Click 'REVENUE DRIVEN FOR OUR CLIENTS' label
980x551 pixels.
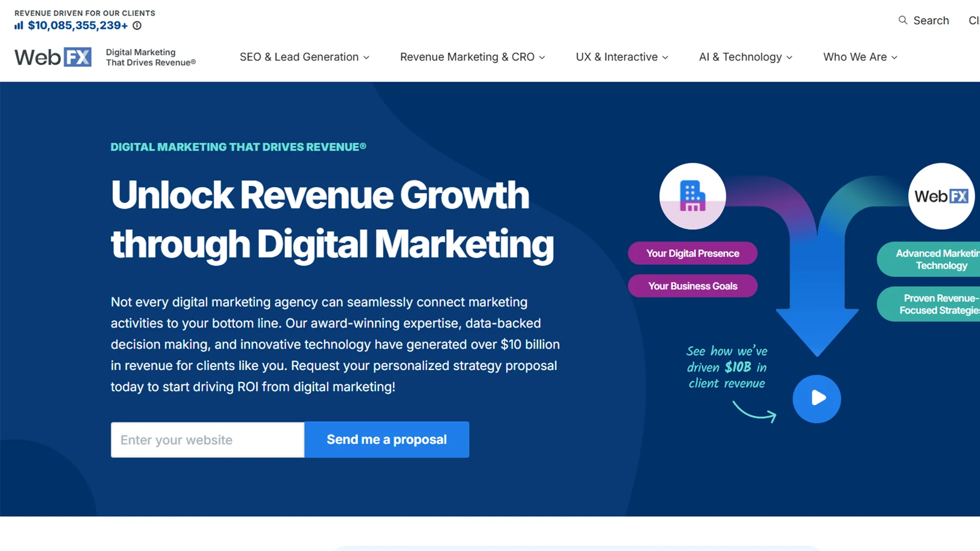tap(85, 13)
